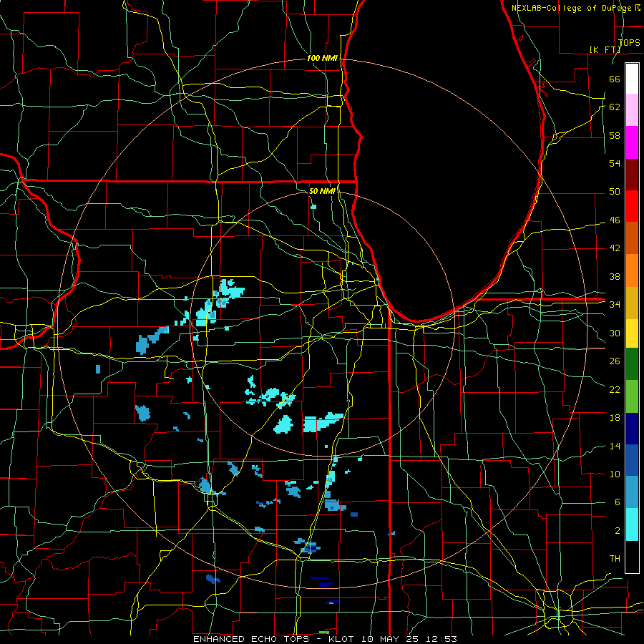
Task: Click the bright yellow legend swatch
Action: point(632,333)
